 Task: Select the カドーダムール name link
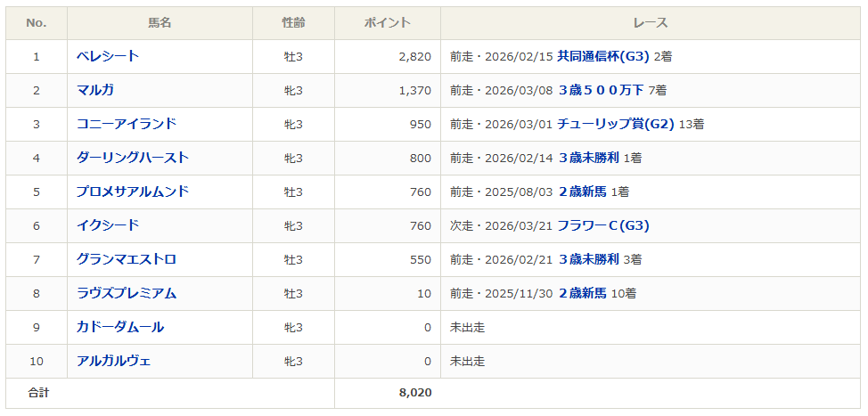120,327
